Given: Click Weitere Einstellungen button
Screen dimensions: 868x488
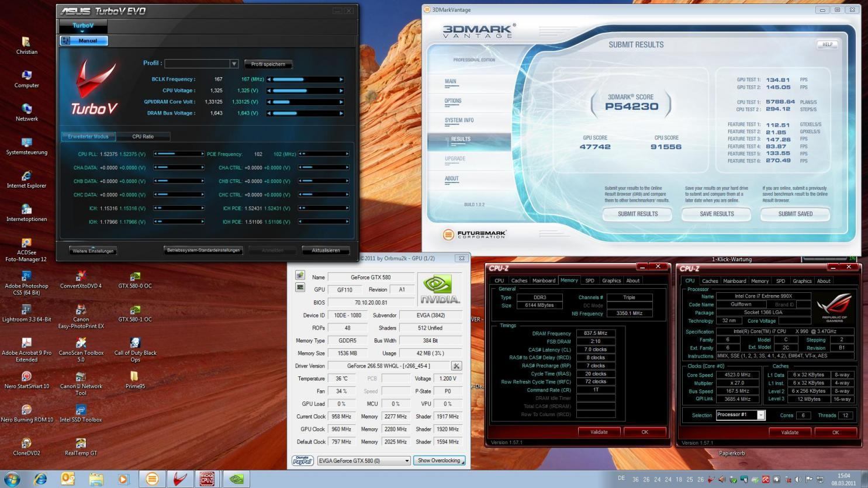Looking at the screenshot, I should click(x=93, y=251).
